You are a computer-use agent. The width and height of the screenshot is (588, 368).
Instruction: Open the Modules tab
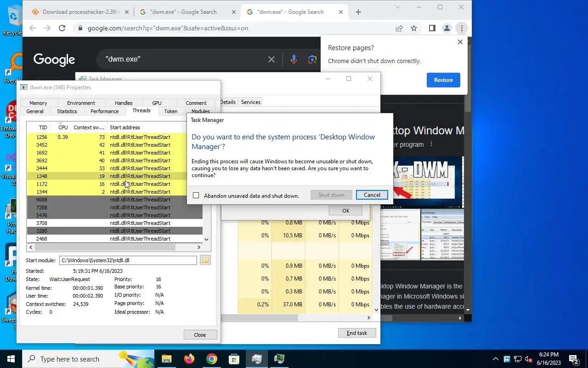point(201,111)
